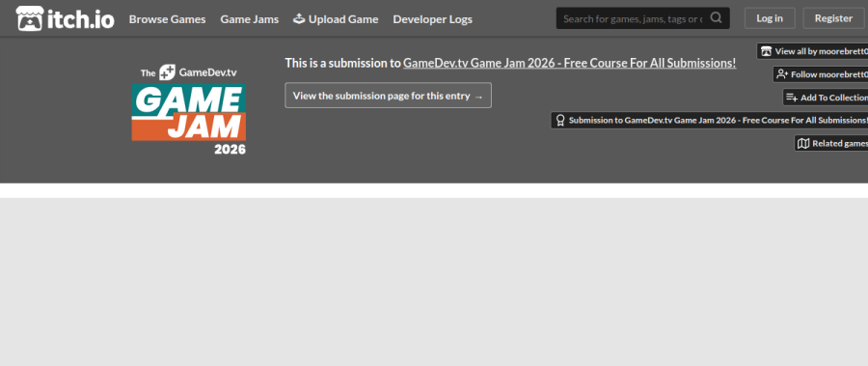The image size is (868, 366).
Task: Open Developer Logs
Action: pos(432,19)
